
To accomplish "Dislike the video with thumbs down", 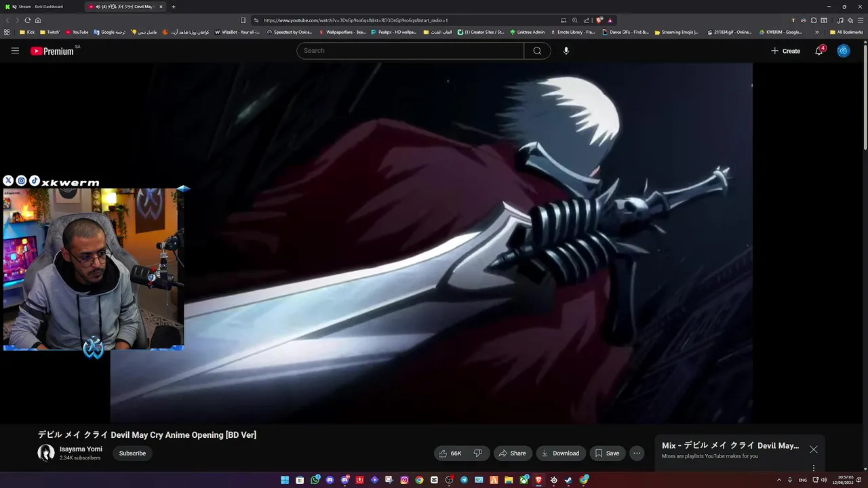I will (478, 453).
